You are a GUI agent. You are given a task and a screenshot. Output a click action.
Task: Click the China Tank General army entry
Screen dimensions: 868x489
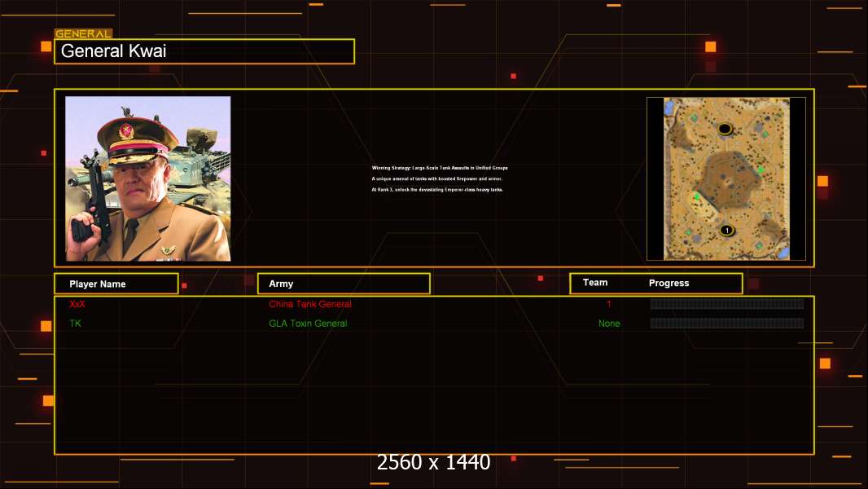(310, 304)
